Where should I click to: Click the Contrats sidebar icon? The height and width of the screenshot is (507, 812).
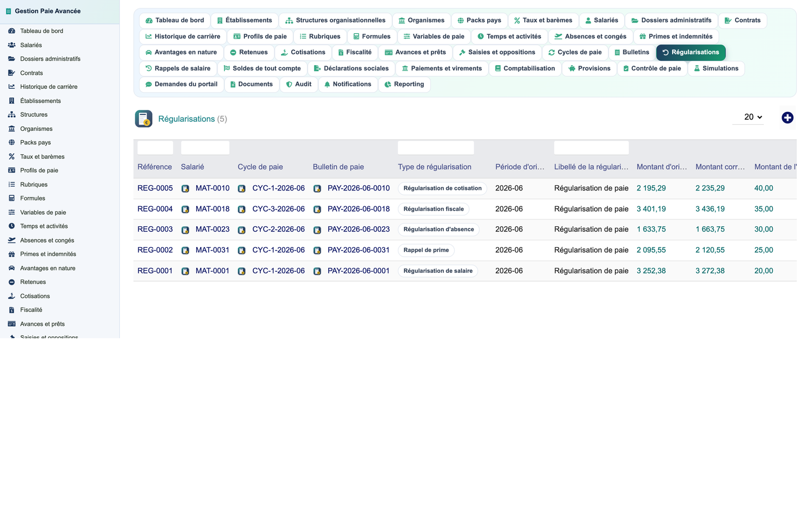12,72
